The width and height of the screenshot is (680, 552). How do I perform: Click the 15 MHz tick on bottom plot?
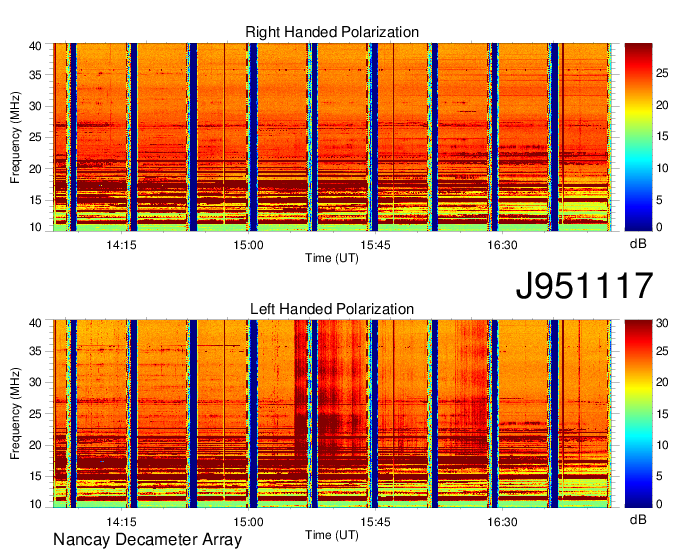[x=35, y=477]
